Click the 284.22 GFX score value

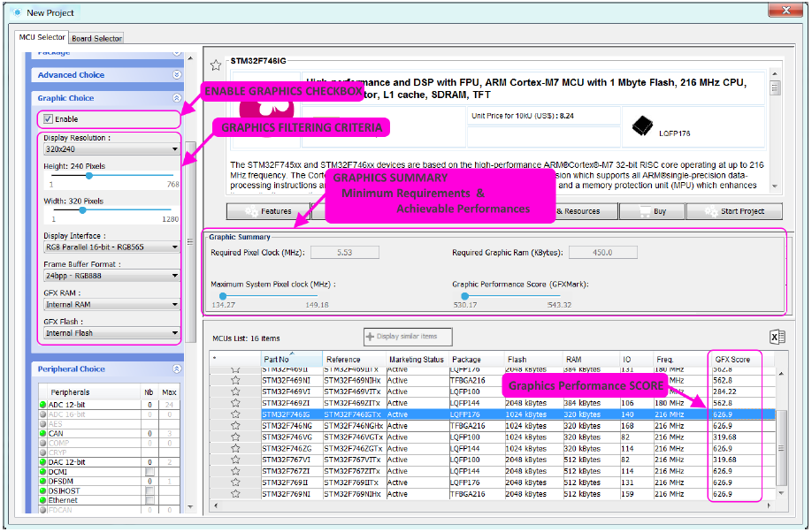click(x=724, y=391)
